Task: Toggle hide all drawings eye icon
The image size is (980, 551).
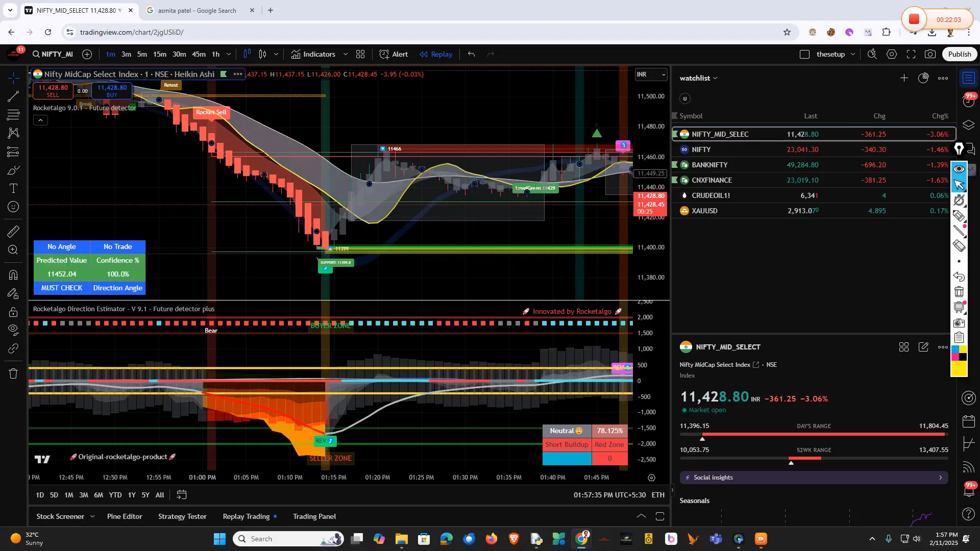Action: [13, 329]
